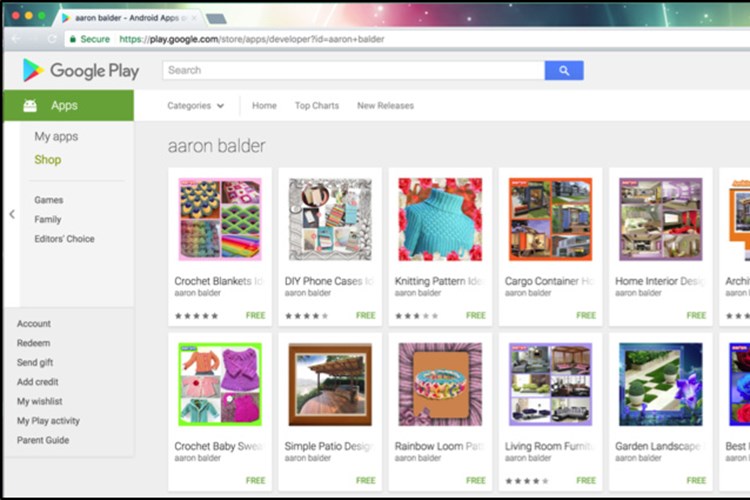750x500 pixels.
Task: Open My wishlist
Action: [39, 401]
